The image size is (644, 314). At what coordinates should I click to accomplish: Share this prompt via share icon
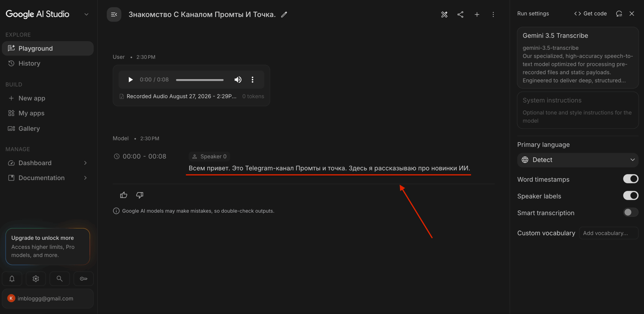pyautogui.click(x=460, y=15)
